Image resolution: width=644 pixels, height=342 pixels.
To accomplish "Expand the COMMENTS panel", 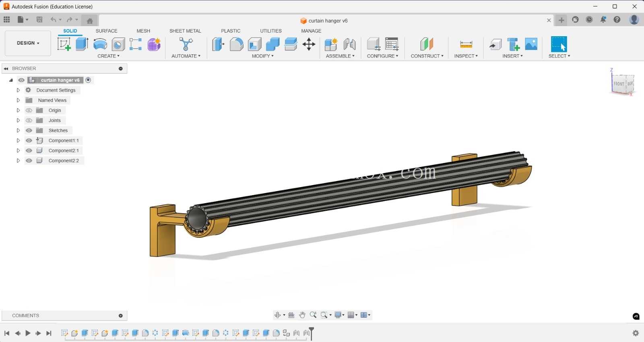I will 120,316.
